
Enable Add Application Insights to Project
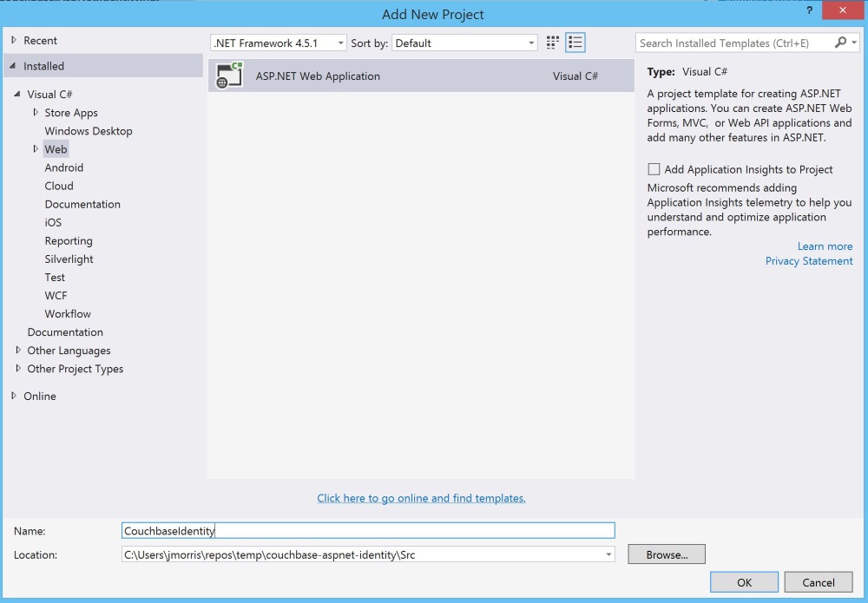pyautogui.click(x=654, y=169)
